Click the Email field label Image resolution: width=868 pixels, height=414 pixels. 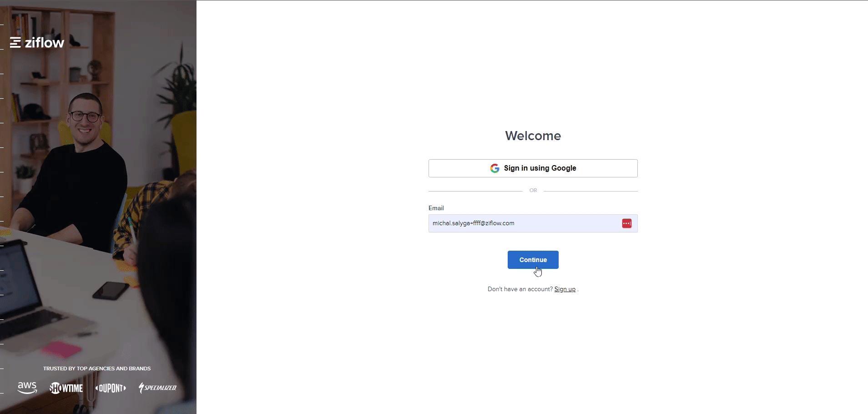[x=436, y=208]
